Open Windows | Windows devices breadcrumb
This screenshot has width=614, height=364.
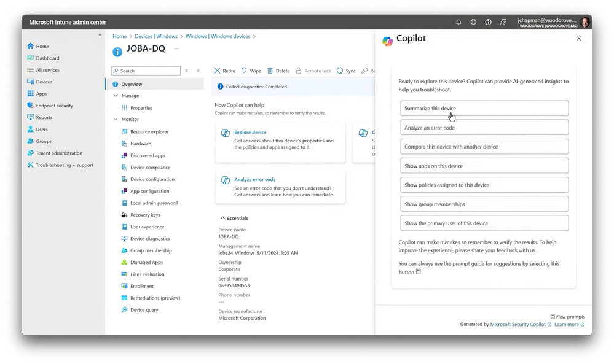[x=218, y=36]
